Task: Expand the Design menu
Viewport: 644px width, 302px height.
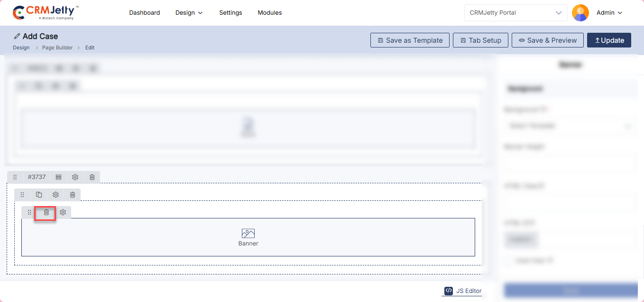Action: pos(189,13)
